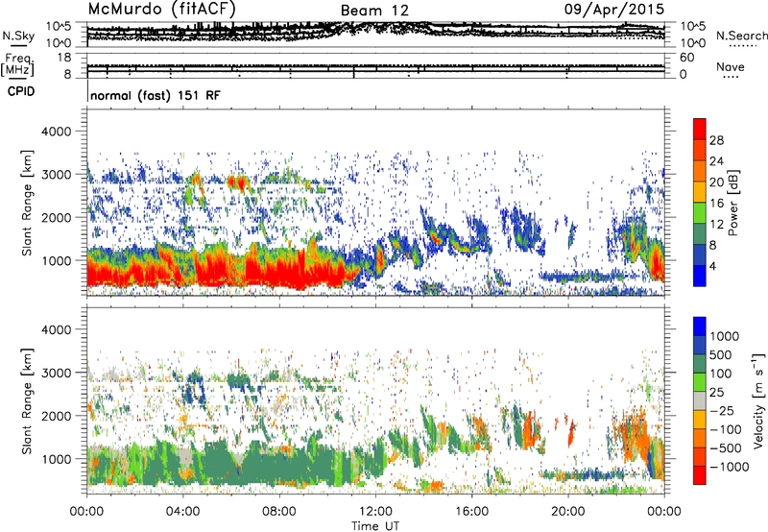
Task: Pick the bright blue top Velocity segment
Action: [x=700, y=326]
